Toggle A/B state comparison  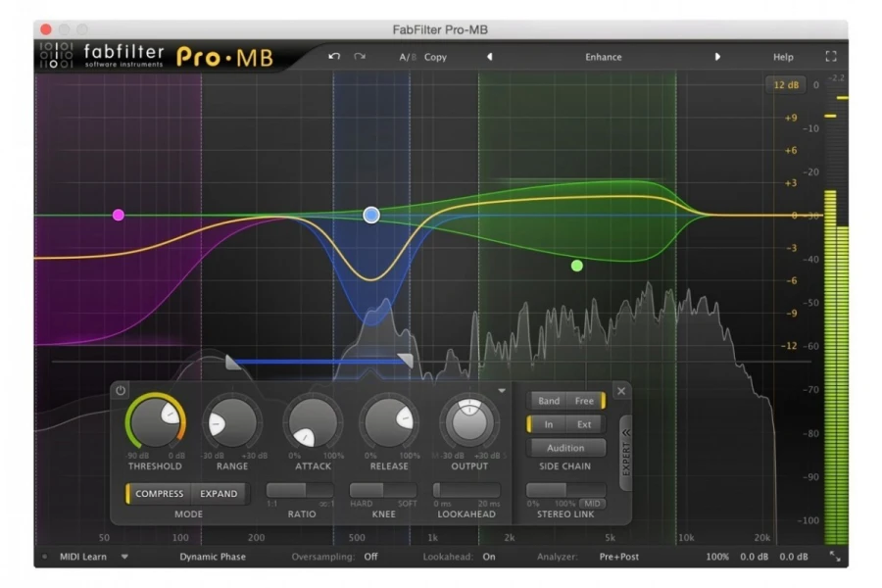pyautogui.click(x=408, y=57)
